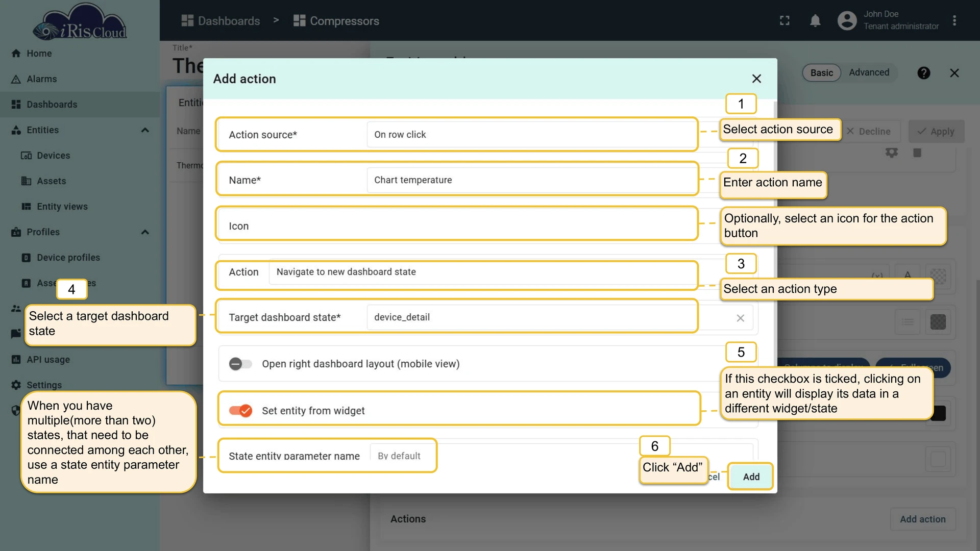Open notifications bell

[x=815, y=21]
